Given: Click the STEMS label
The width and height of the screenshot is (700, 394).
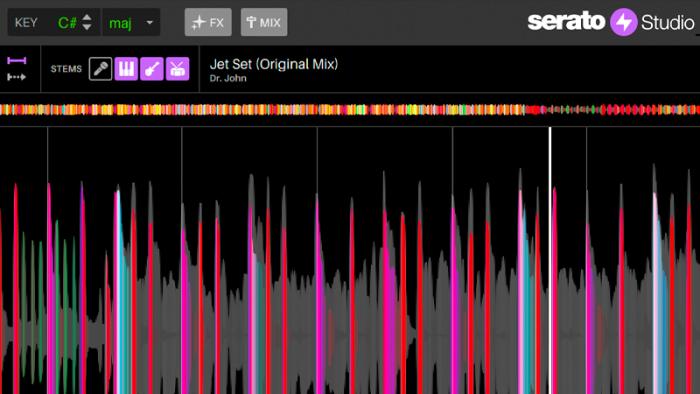Looking at the screenshot, I should pyautogui.click(x=66, y=69).
